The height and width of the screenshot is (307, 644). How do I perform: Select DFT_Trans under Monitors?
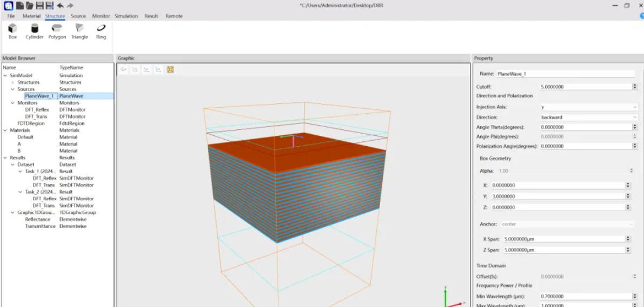[x=37, y=116]
